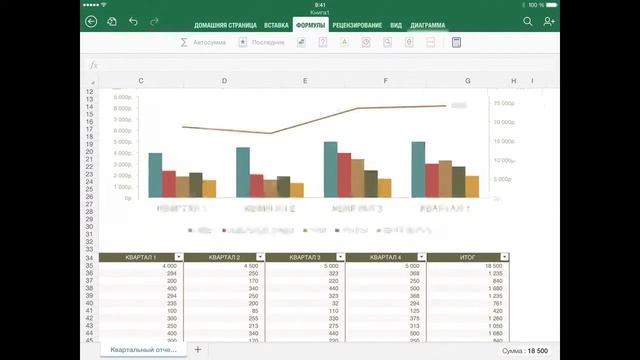Select column G header

(x=468, y=81)
